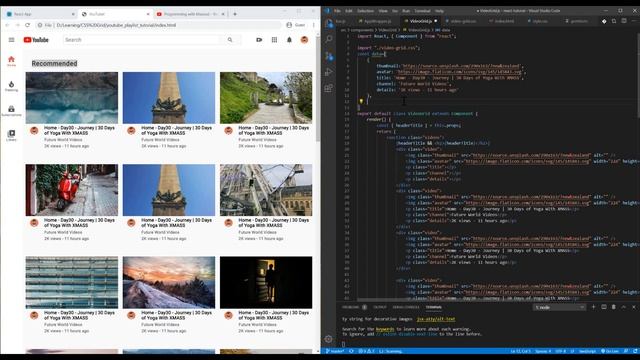Click the red scooter video thumbnail
The height and width of the screenshot is (360, 640).
click(72, 190)
